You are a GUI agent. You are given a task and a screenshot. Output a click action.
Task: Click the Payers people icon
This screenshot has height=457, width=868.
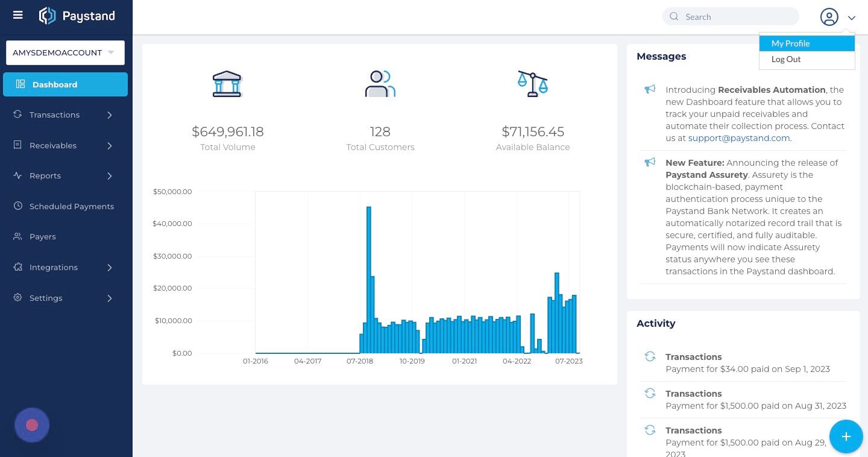[x=17, y=236]
